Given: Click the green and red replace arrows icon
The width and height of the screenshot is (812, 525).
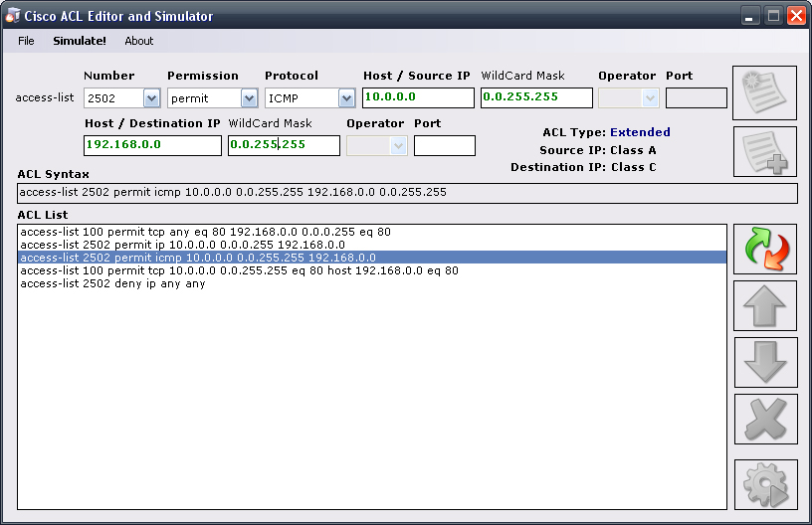Looking at the screenshot, I should (765, 250).
